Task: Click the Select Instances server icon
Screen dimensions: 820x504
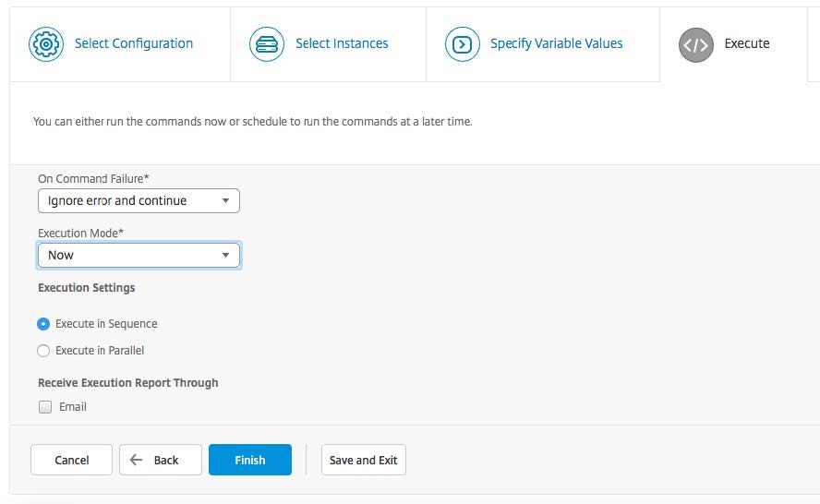Action: (x=267, y=44)
